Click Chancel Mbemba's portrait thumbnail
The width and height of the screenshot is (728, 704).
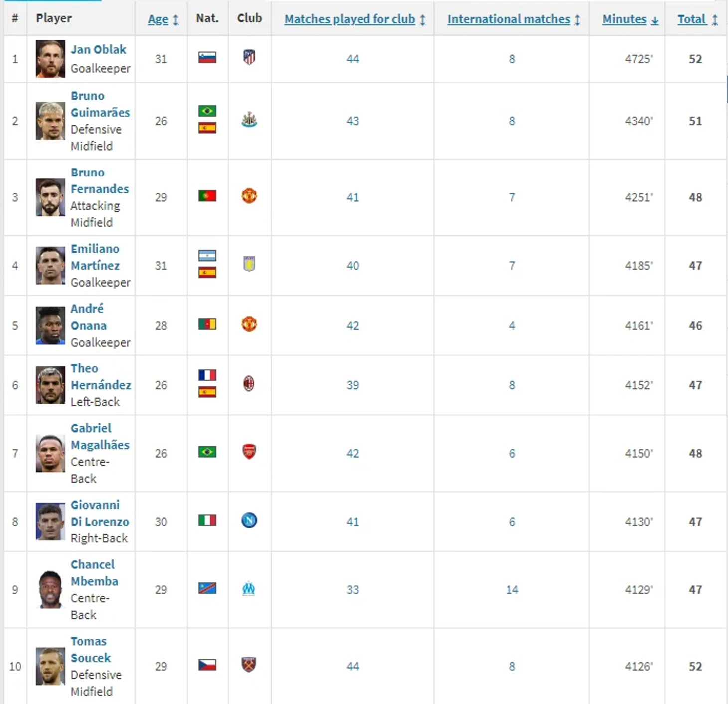tap(50, 589)
